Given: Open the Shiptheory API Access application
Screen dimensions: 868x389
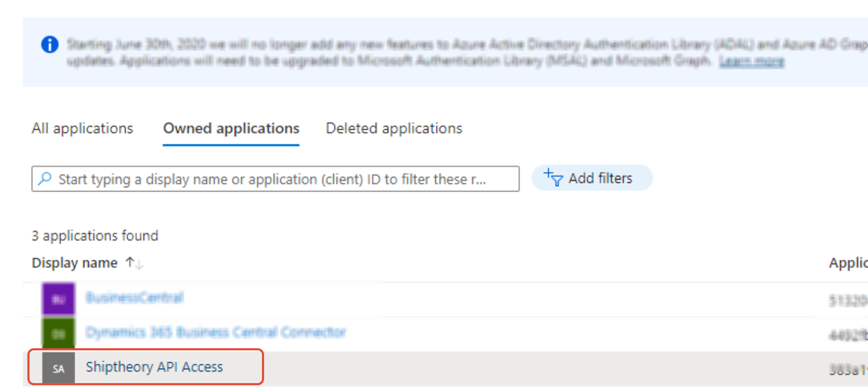Looking at the screenshot, I should click(x=154, y=367).
